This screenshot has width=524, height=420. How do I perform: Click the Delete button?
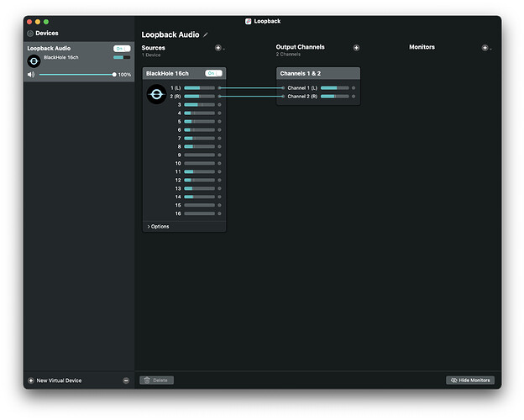157,381
